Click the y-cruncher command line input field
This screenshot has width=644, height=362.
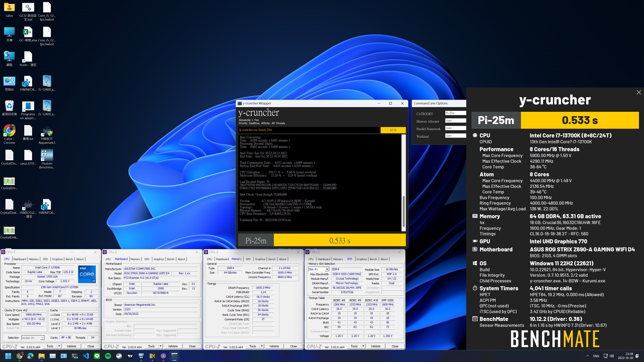tap(309, 130)
